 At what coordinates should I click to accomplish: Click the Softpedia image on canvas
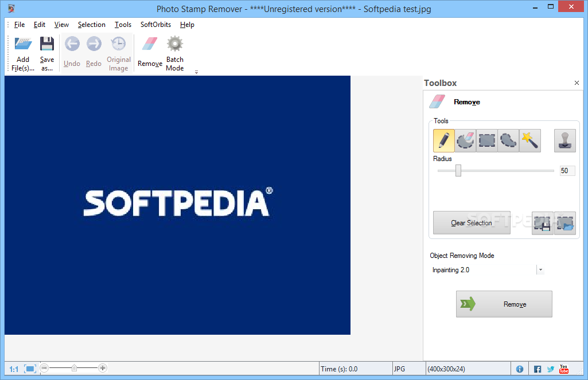coord(177,205)
